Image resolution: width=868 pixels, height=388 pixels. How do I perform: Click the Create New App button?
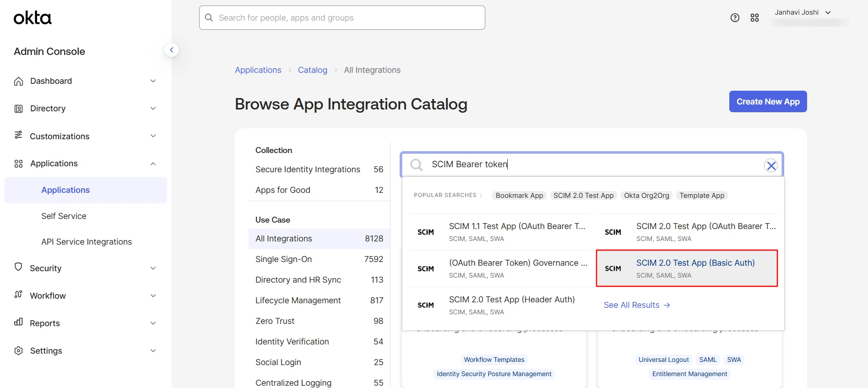[768, 102]
